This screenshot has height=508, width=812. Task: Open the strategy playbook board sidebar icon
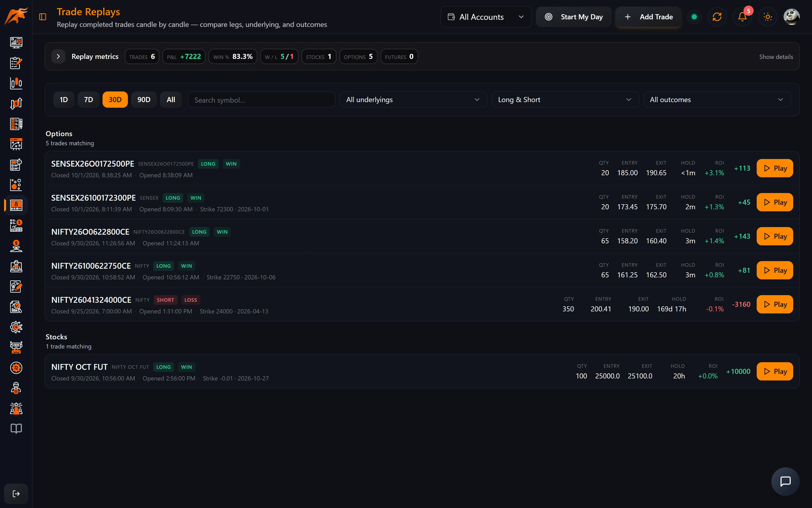pyautogui.click(x=16, y=144)
